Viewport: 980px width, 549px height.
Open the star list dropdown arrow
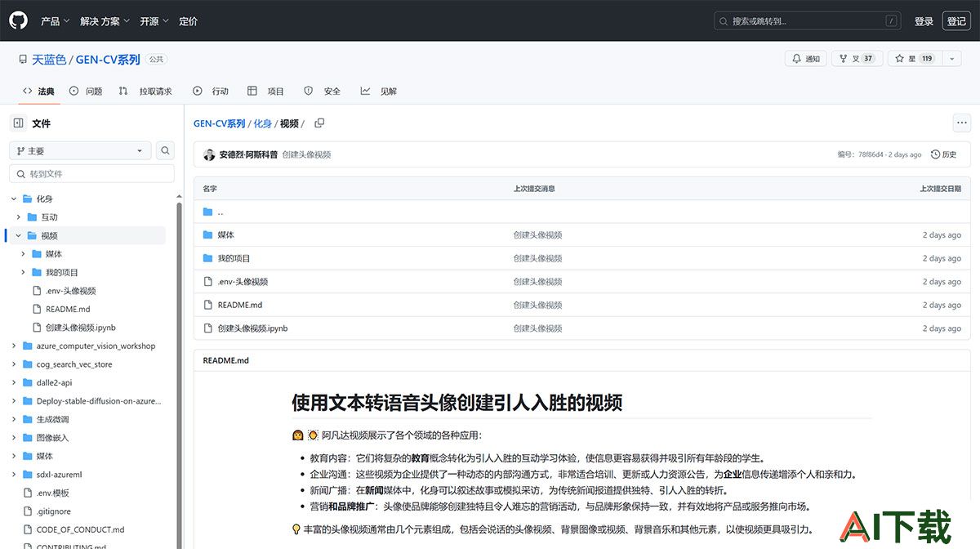click(951, 59)
